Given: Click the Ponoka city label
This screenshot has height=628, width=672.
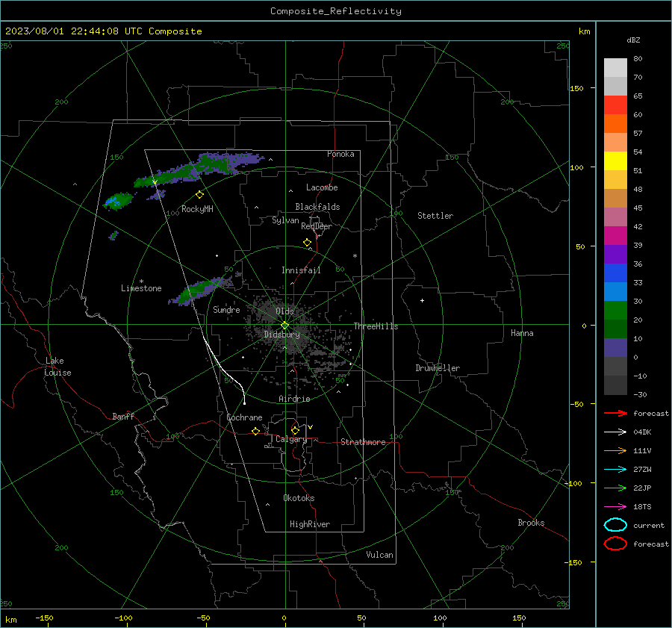Looking at the screenshot, I should (340, 154).
